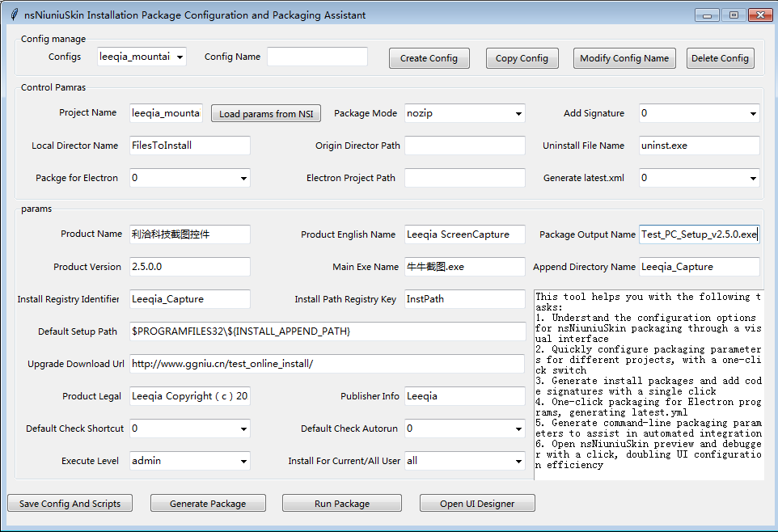The height and width of the screenshot is (532, 778).
Task: Expand the Package Mode dropdown
Action: pos(464,113)
